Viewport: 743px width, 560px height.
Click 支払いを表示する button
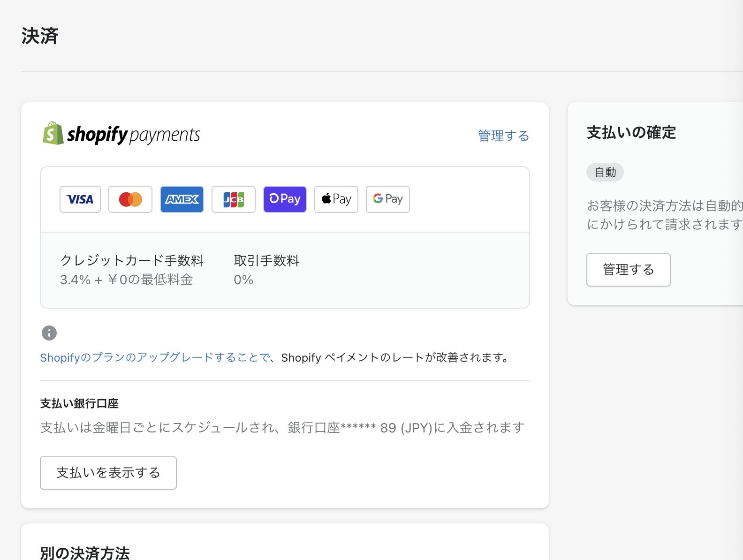point(108,473)
